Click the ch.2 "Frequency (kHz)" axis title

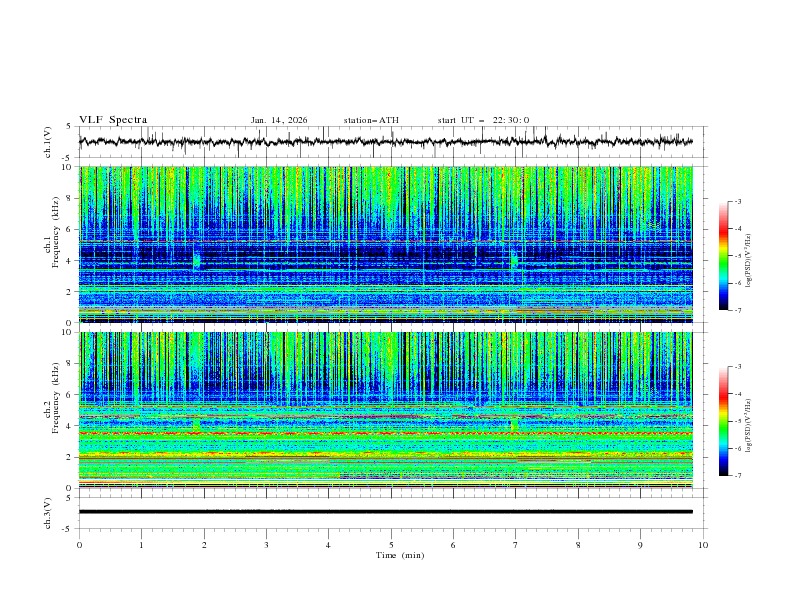click(x=56, y=398)
